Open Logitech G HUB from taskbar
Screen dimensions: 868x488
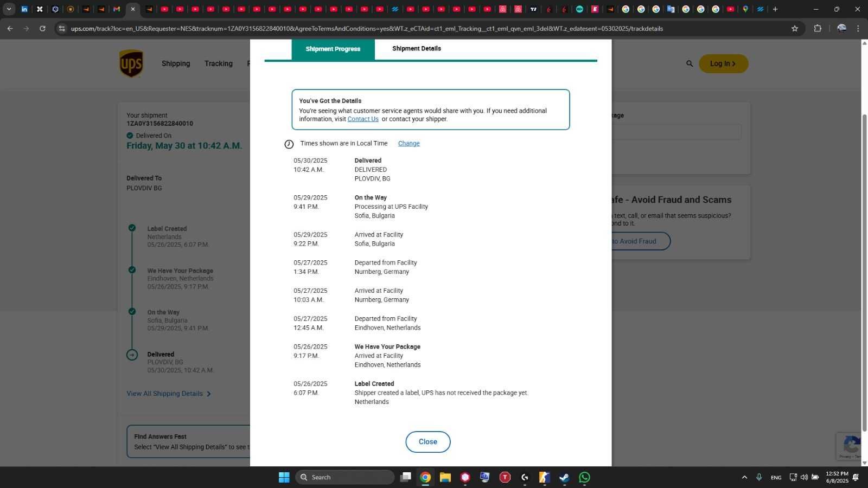tap(525, 477)
